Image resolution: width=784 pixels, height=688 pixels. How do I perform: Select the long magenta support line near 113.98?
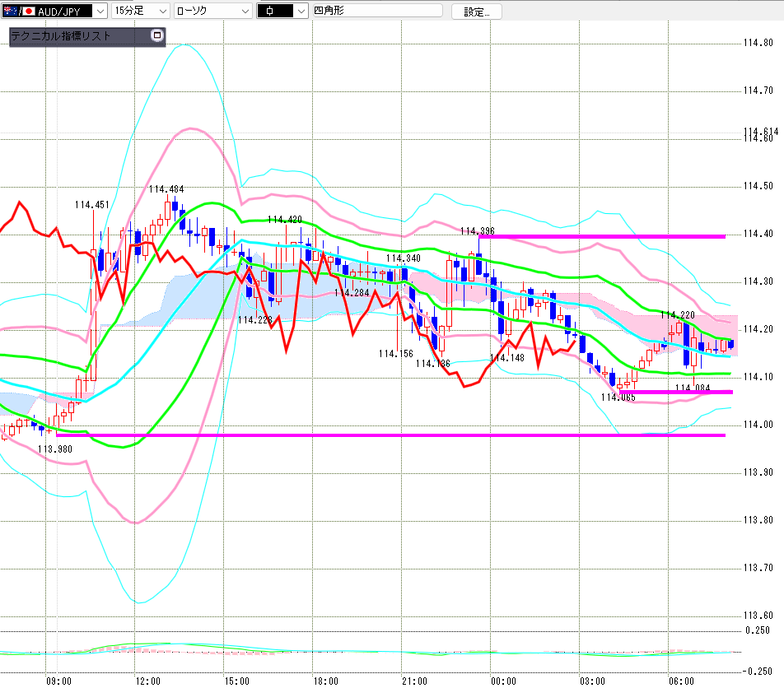click(x=390, y=435)
